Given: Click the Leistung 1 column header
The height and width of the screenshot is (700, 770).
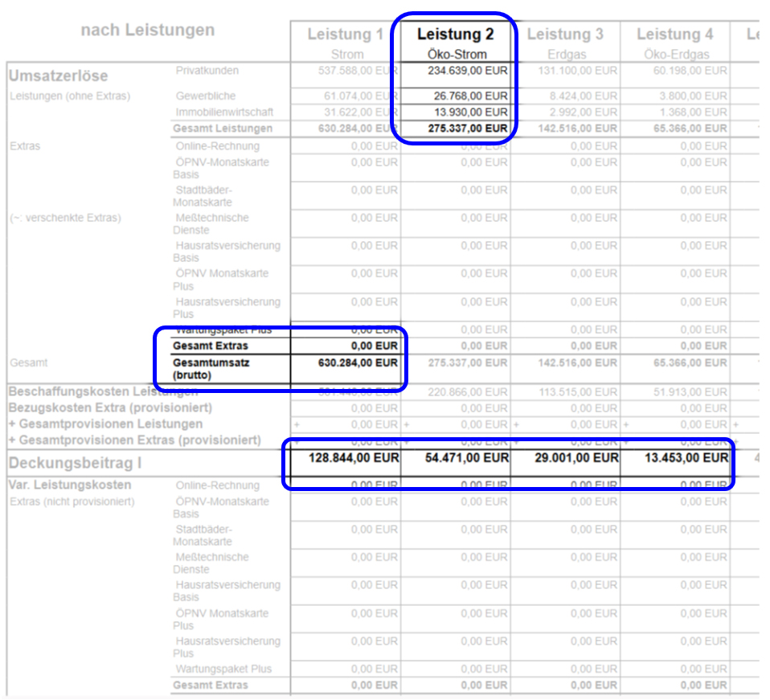Looking at the screenshot, I should click(345, 35).
